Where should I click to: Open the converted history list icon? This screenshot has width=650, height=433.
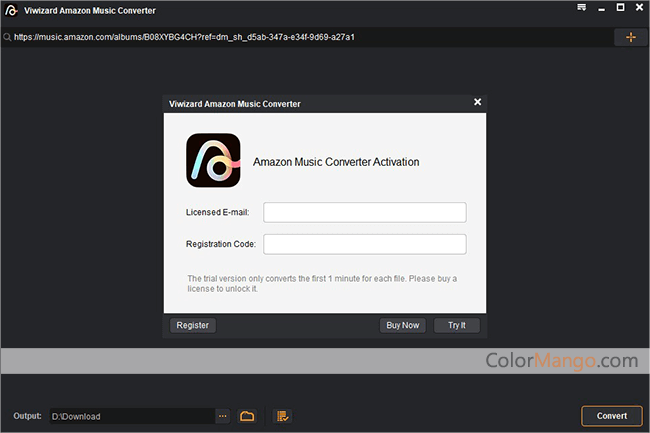pyautogui.click(x=282, y=416)
